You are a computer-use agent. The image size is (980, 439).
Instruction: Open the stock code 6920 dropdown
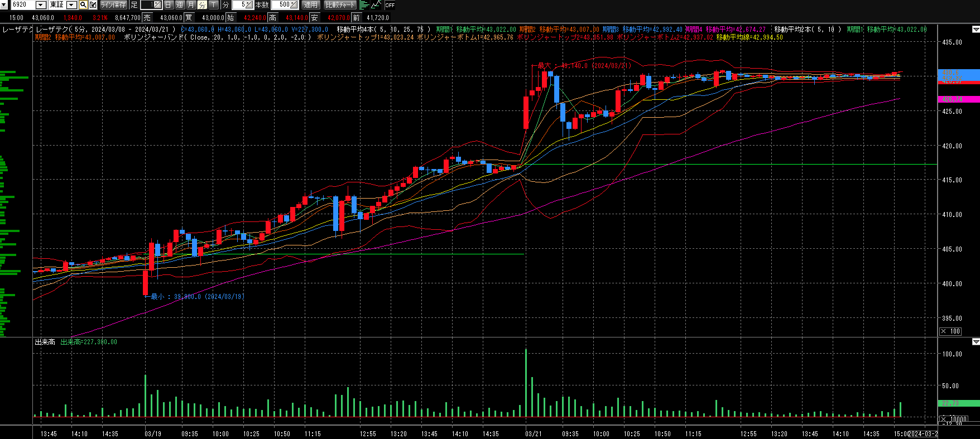pyautogui.click(x=41, y=5)
